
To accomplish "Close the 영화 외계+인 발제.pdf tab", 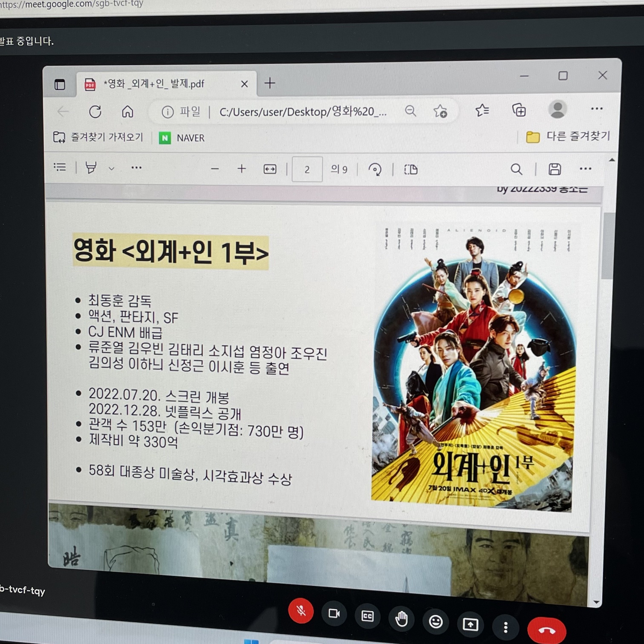I will click(244, 84).
